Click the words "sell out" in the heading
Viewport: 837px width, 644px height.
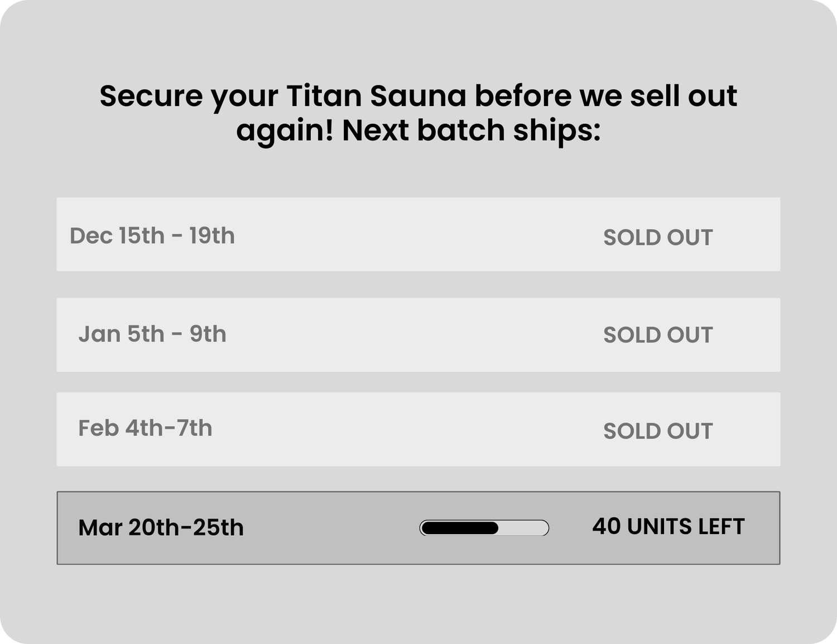[684, 96]
